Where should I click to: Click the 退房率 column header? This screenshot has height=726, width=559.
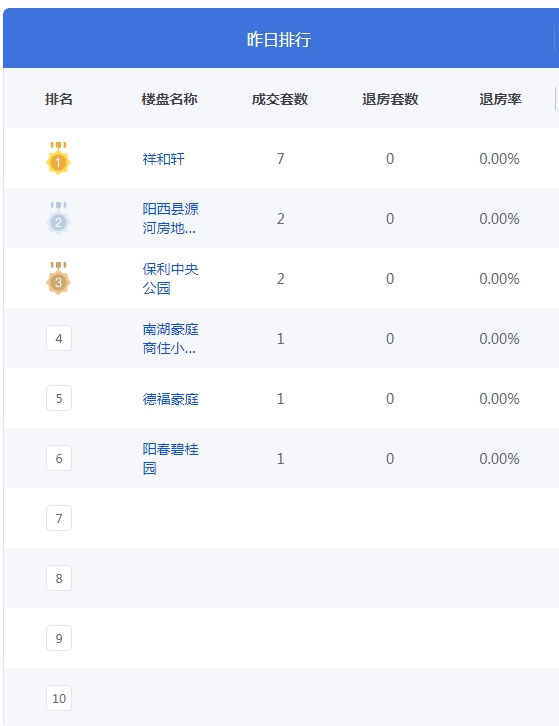500,99
